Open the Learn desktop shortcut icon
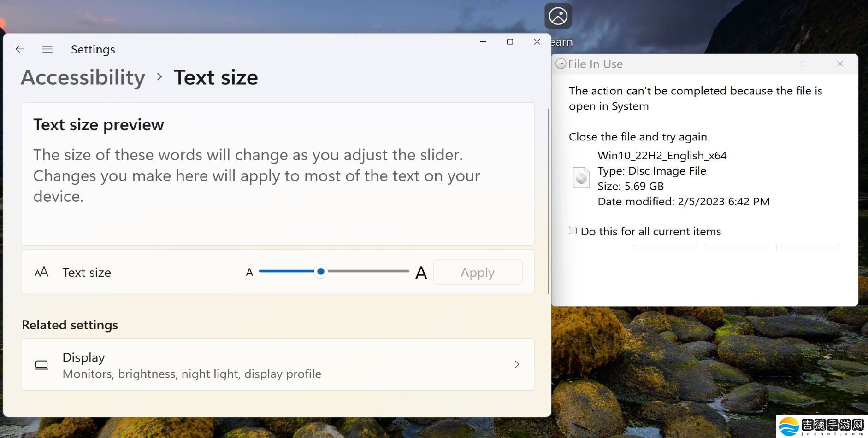The height and width of the screenshot is (438, 868). click(x=558, y=17)
